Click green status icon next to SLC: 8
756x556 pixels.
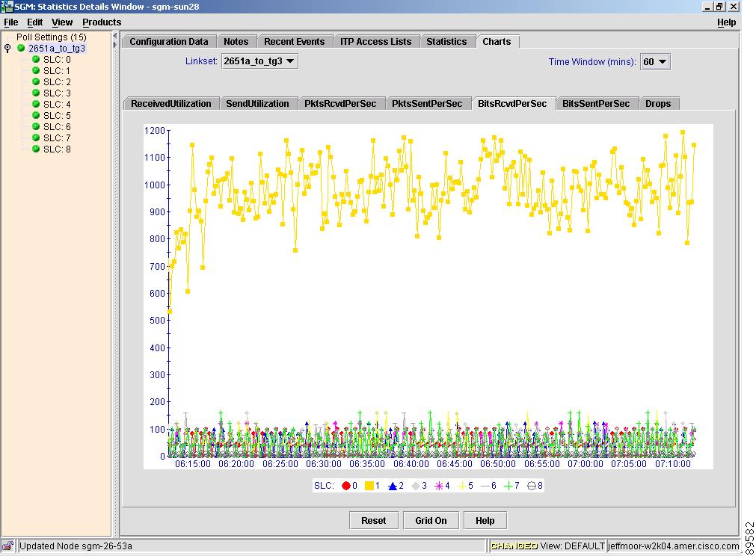point(35,149)
